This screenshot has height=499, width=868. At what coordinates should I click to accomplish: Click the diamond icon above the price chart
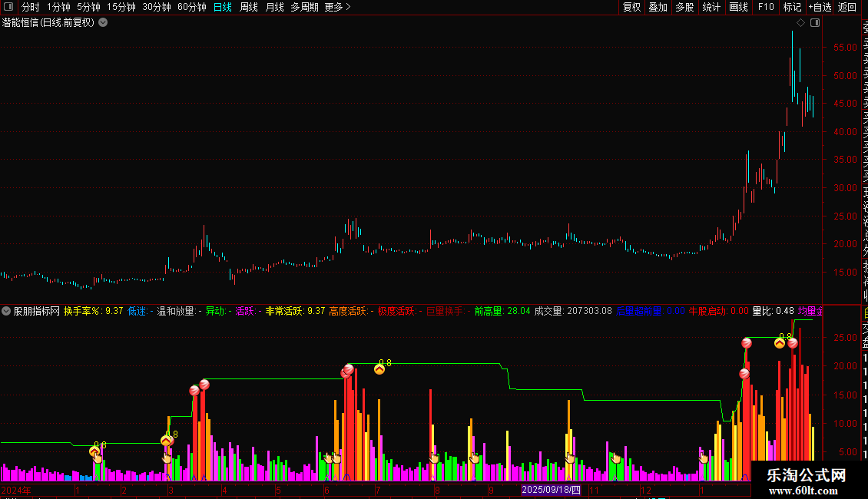click(800, 23)
